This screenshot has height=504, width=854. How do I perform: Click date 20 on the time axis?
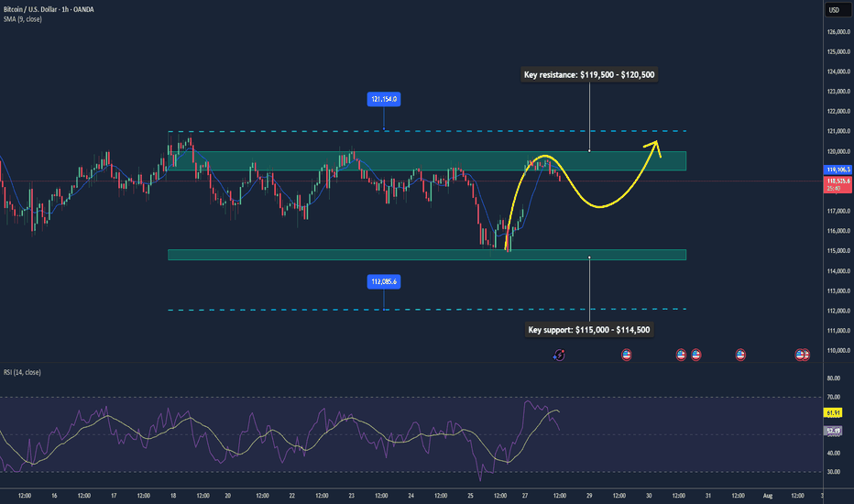(x=227, y=496)
